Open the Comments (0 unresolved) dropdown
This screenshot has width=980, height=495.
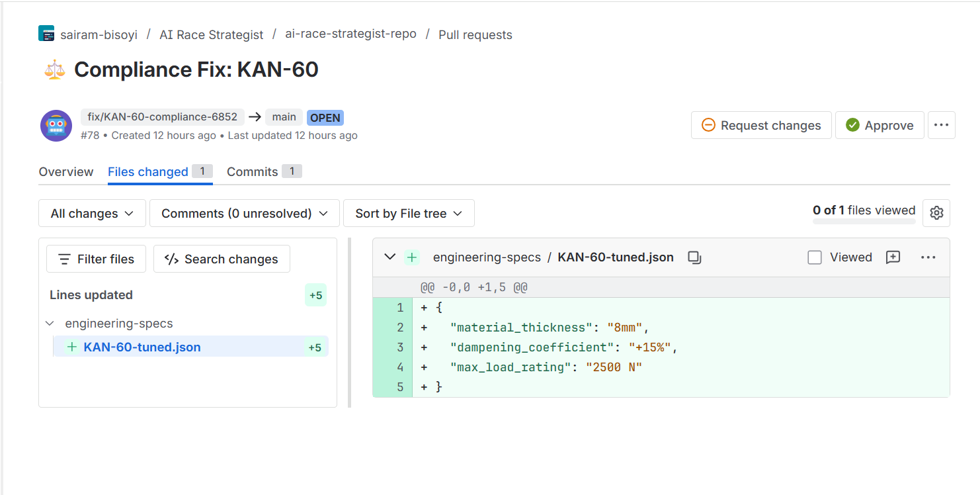[243, 212]
